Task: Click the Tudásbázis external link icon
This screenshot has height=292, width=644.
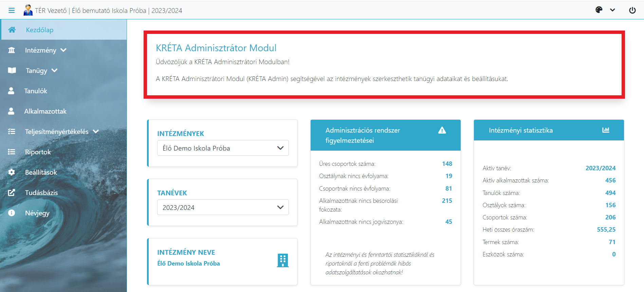Action: [x=12, y=193]
